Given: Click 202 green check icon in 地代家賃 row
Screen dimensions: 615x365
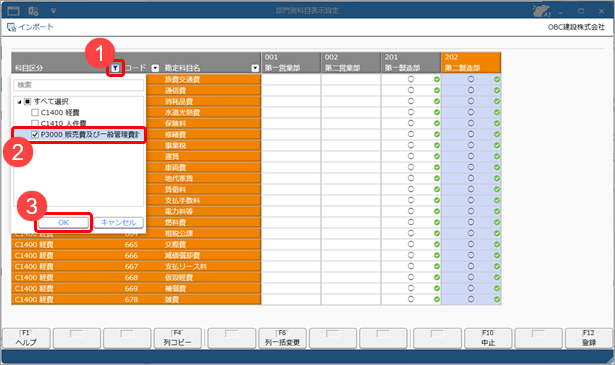Looking at the screenshot, I should [x=497, y=178].
